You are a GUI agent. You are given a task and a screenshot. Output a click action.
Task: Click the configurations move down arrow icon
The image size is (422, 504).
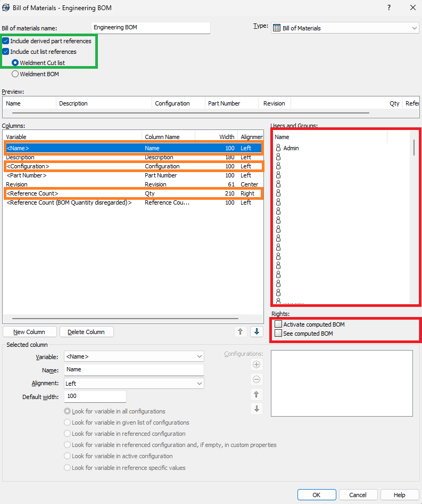[x=256, y=409]
